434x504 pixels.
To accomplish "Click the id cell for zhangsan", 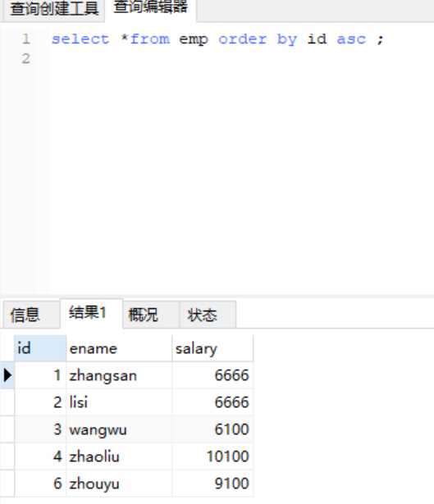I will [x=40, y=375].
